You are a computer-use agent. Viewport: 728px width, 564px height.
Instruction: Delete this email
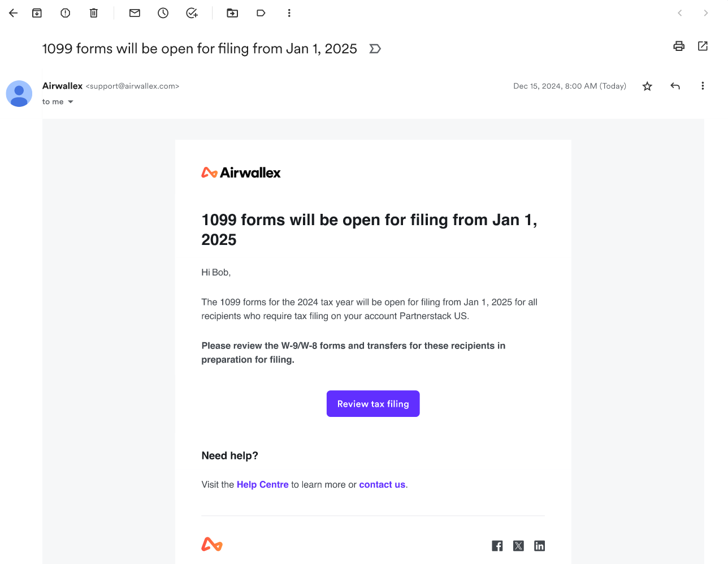tap(93, 12)
